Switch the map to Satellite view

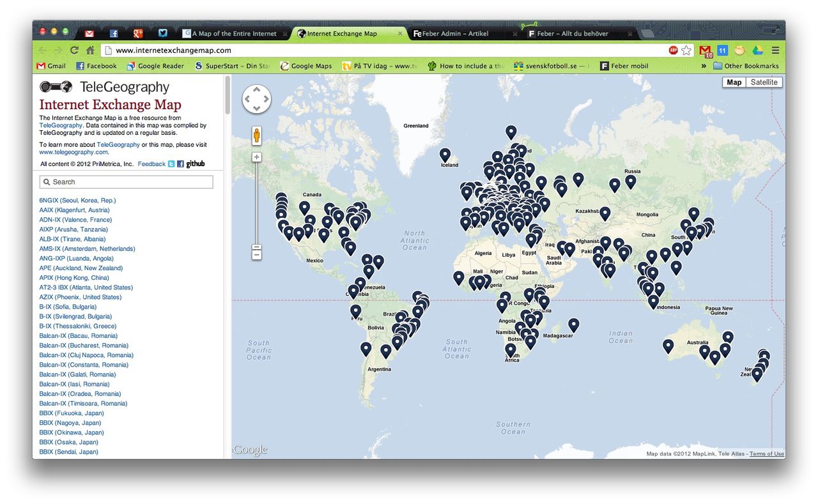[x=764, y=82]
